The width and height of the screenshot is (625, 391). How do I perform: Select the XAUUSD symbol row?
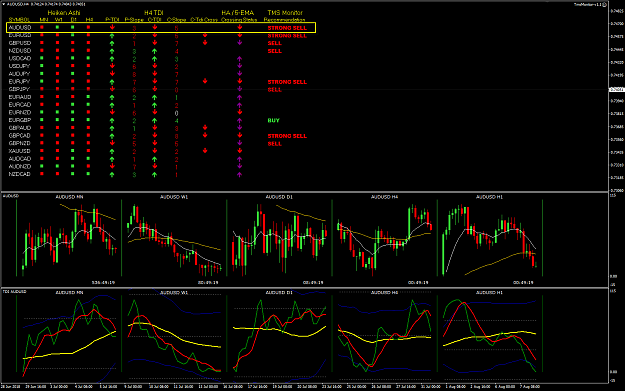[20, 151]
